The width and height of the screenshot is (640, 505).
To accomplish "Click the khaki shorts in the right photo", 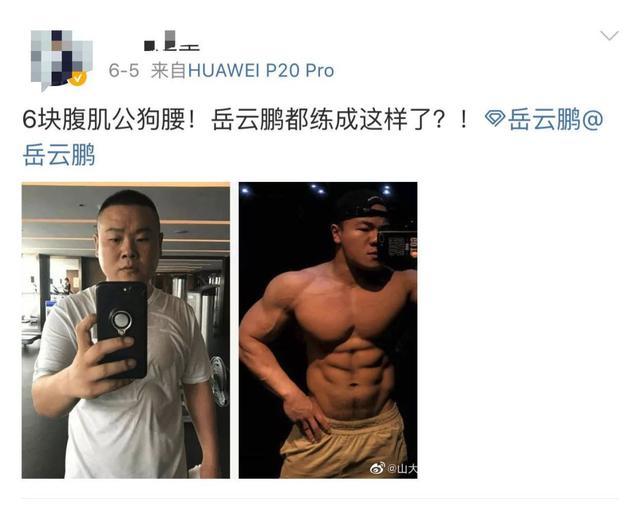I will 345,444.
